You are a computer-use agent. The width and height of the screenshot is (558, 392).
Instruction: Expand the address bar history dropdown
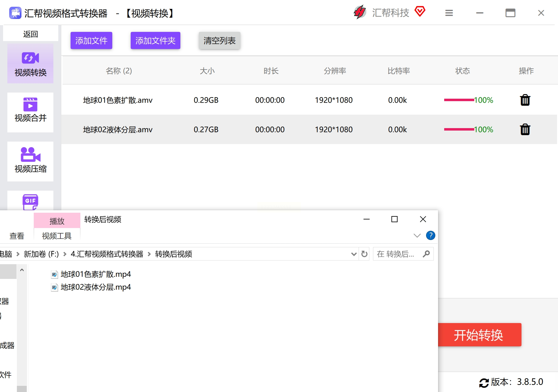pyautogui.click(x=354, y=254)
